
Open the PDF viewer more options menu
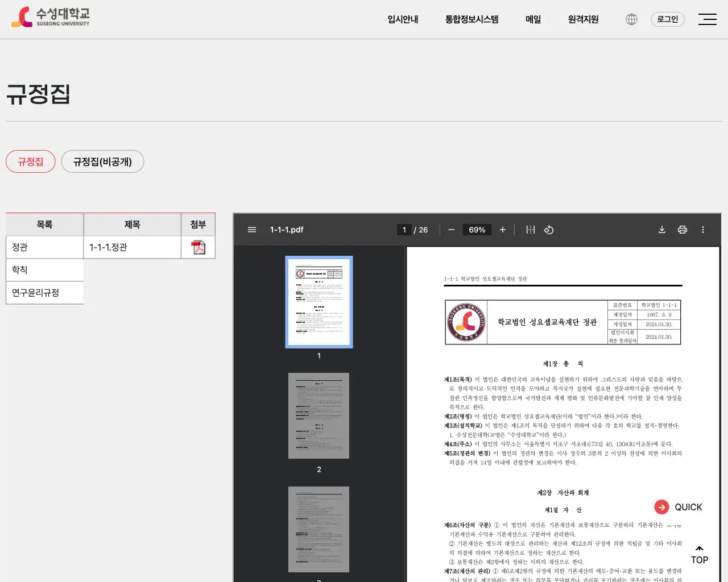click(702, 230)
